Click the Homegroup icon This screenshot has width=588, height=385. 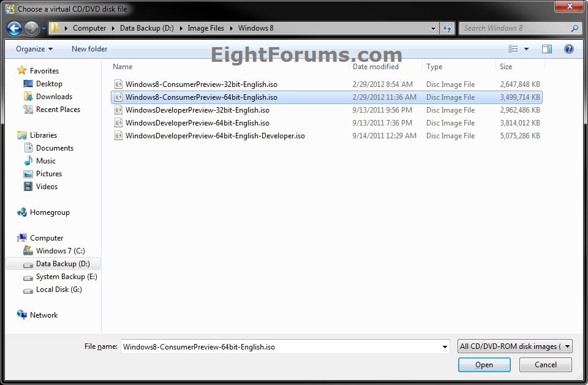pyautogui.click(x=22, y=212)
